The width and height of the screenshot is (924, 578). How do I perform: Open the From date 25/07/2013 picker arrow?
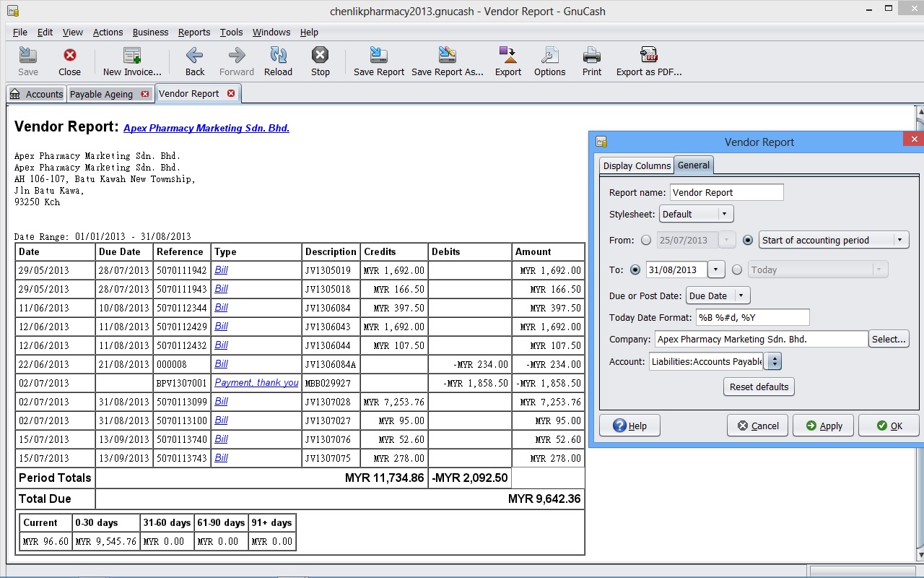coord(728,240)
